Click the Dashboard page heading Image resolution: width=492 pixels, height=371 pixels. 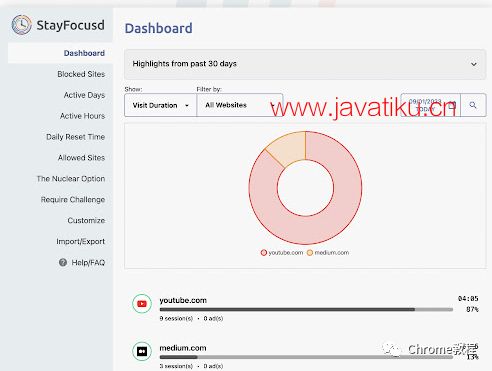tap(159, 28)
